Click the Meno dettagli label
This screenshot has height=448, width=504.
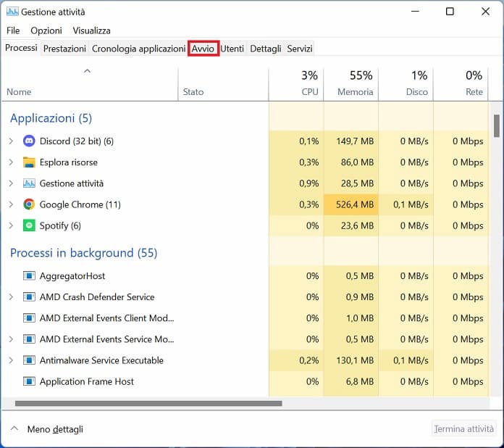click(55, 429)
